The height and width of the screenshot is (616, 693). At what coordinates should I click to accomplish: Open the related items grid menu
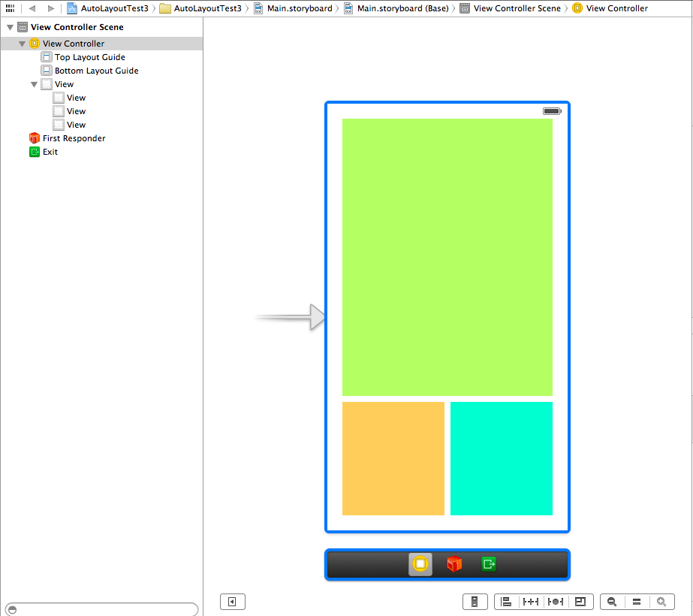(x=11, y=8)
